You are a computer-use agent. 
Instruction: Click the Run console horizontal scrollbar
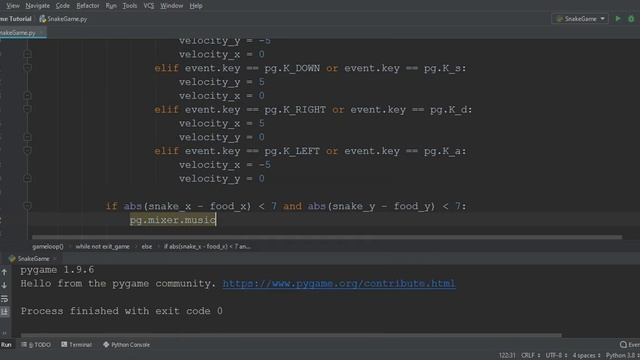291,335
